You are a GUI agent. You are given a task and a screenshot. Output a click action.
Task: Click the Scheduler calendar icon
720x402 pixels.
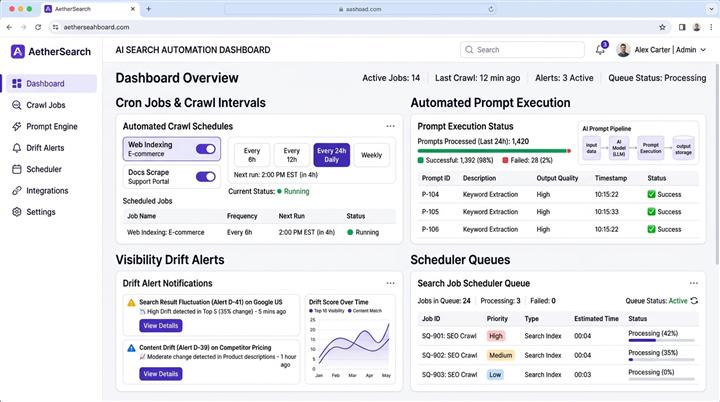[x=17, y=169]
